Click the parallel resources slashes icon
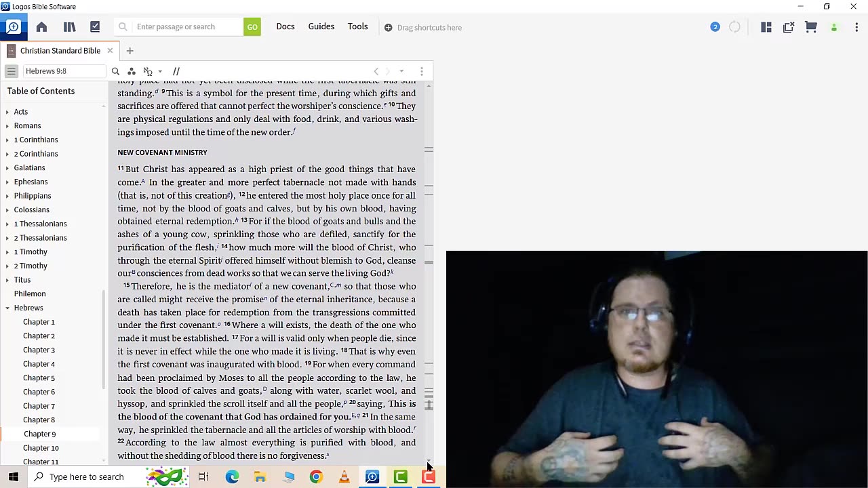 click(176, 71)
